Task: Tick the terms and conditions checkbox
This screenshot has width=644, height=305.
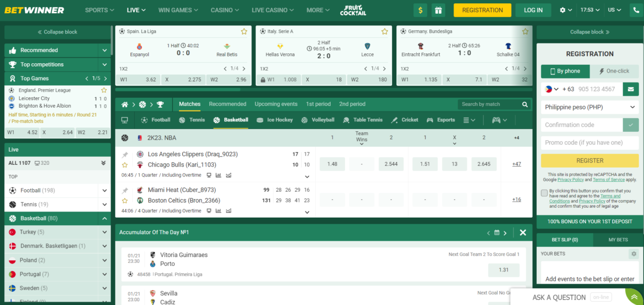Action: (x=544, y=193)
